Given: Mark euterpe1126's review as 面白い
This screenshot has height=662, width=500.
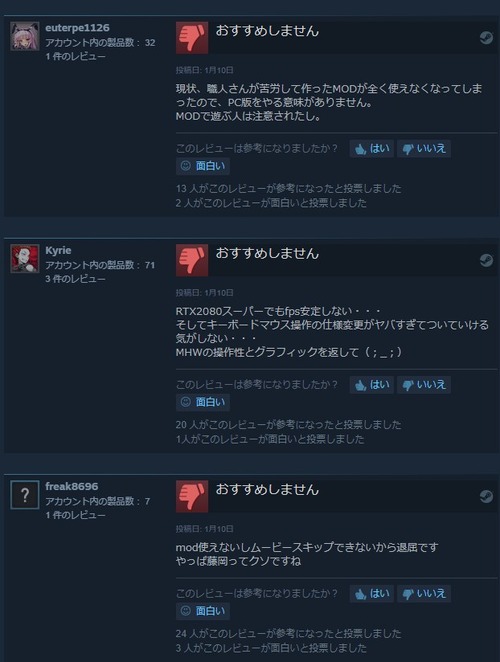Looking at the screenshot, I should pos(203,166).
